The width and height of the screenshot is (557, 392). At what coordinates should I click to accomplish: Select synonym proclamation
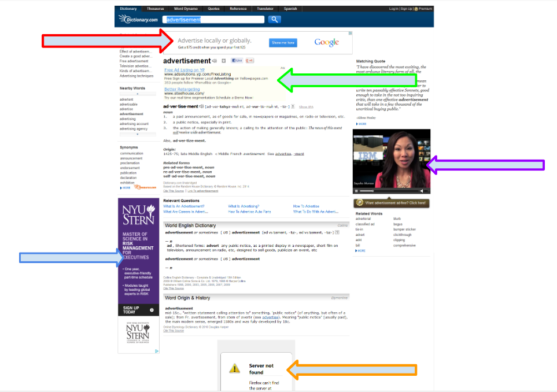coord(130,163)
